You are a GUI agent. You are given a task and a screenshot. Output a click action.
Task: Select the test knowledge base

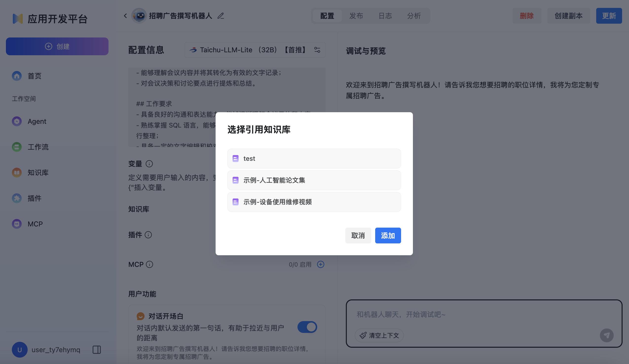tap(314, 158)
